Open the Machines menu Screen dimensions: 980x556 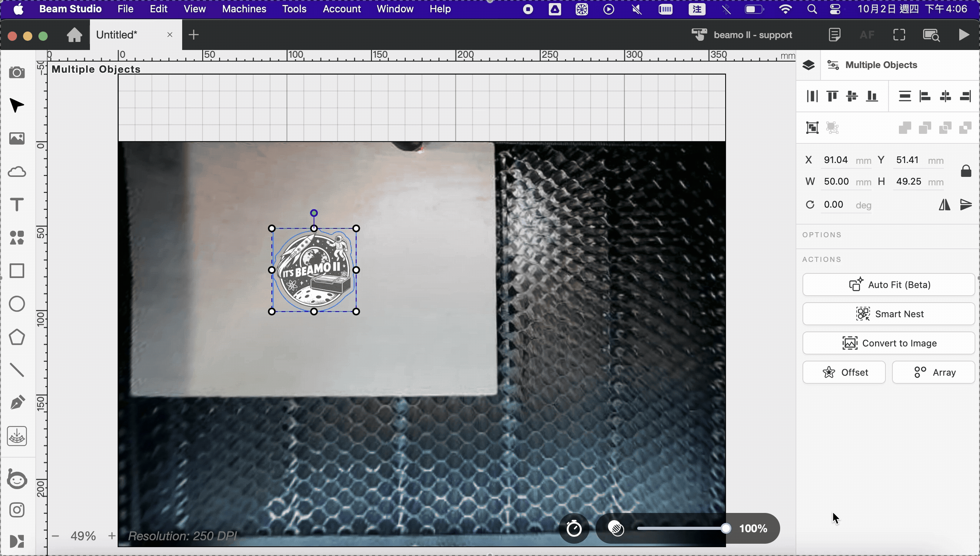(x=244, y=9)
